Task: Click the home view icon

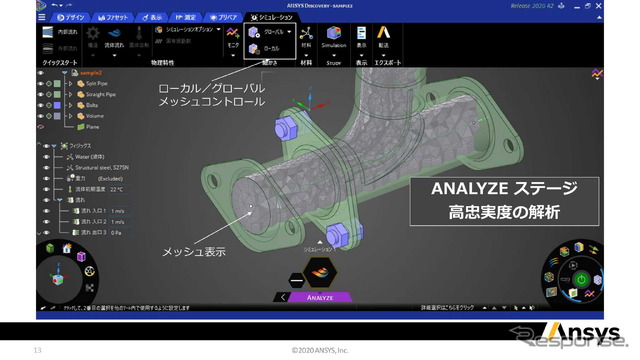Action: [x=67, y=248]
